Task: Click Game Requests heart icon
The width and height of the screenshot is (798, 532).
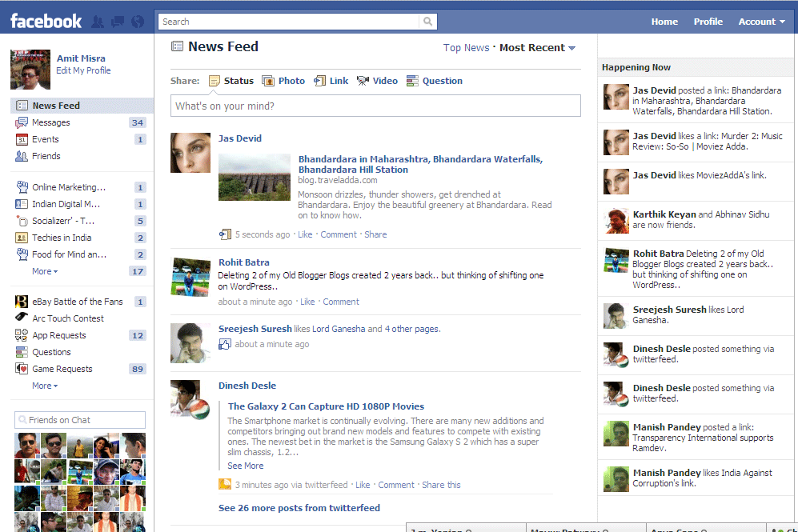Action: point(22,369)
